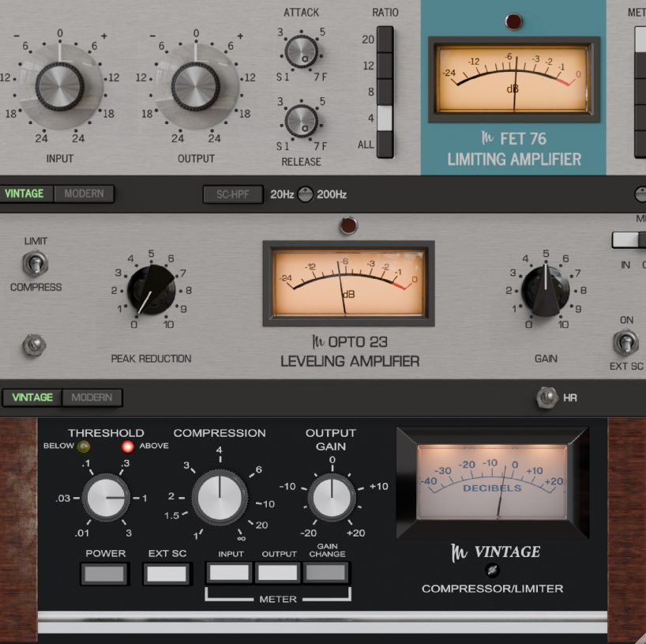Enable the SC-HPF button

coord(233,194)
